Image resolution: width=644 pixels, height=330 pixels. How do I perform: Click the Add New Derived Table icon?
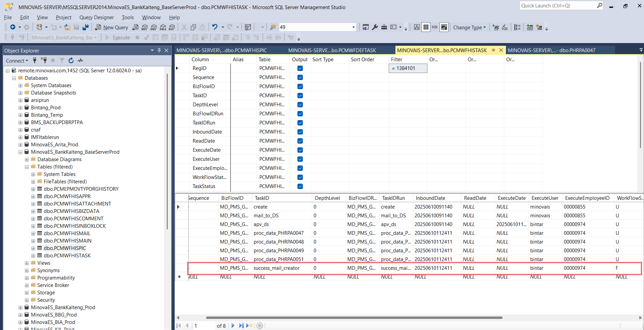(x=539, y=27)
